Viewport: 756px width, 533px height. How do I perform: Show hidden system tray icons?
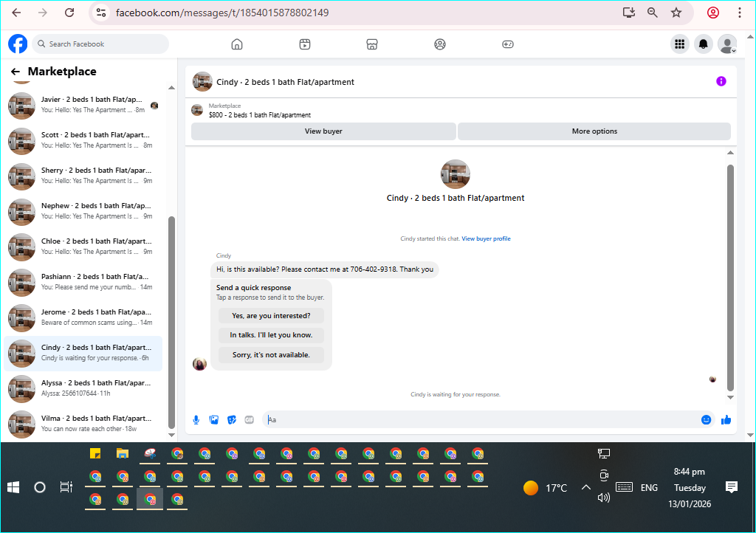pyautogui.click(x=585, y=487)
